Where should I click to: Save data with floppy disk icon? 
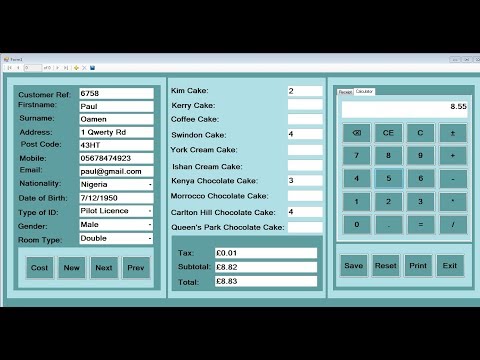click(x=92, y=68)
